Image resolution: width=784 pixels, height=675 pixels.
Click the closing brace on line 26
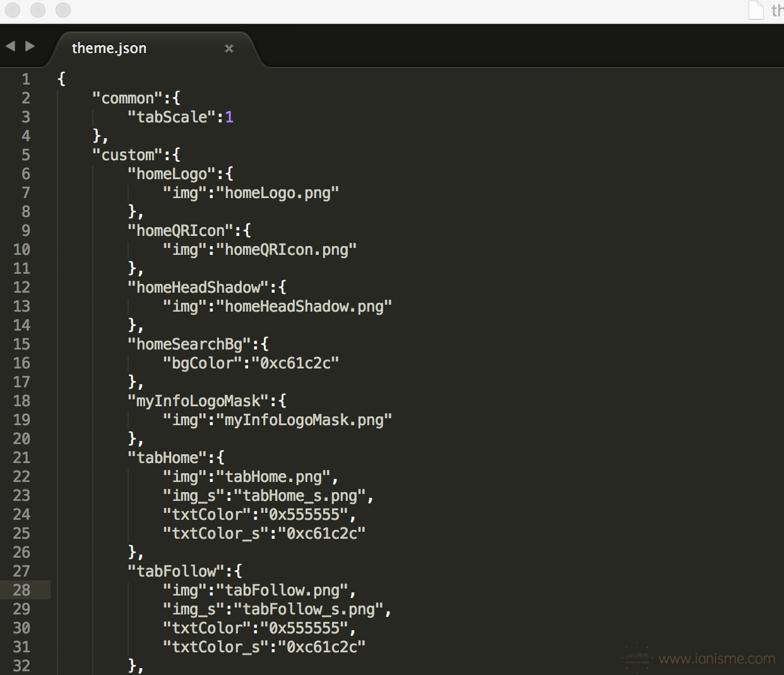[132, 552]
